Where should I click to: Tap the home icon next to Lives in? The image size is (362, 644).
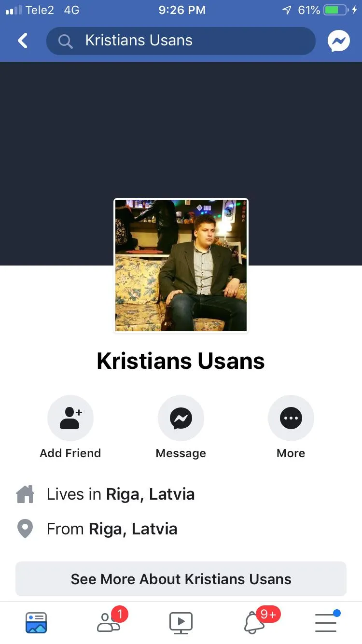[25, 494]
